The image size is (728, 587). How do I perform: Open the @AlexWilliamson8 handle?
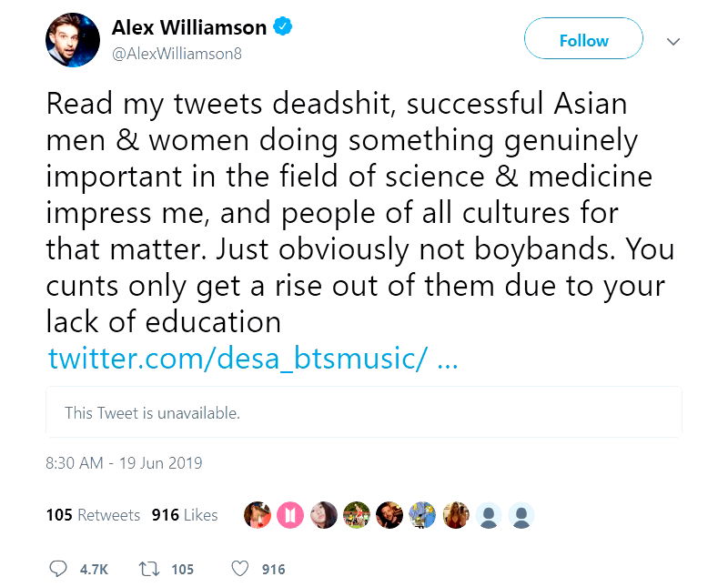pos(177,53)
